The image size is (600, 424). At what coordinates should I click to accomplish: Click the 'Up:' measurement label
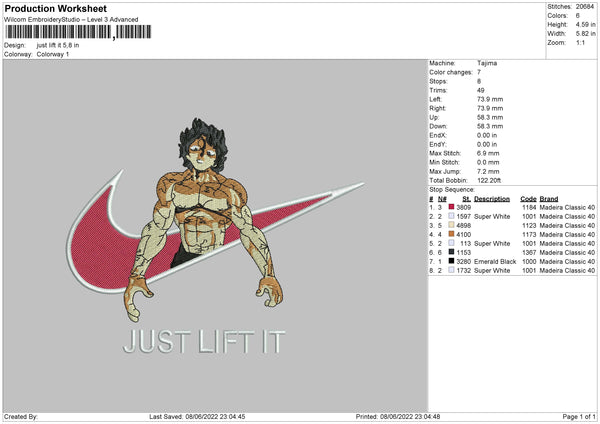pyautogui.click(x=434, y=117)
